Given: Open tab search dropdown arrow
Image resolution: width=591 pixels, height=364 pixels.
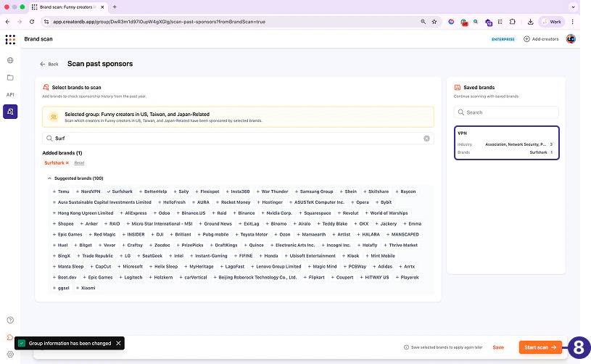Looking at the screenshot, I should point(573,7).
